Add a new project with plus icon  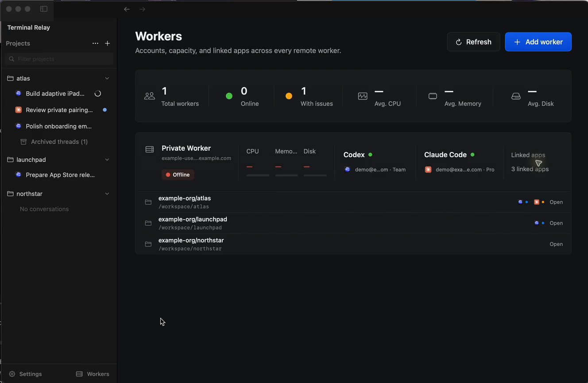point(107,43)
